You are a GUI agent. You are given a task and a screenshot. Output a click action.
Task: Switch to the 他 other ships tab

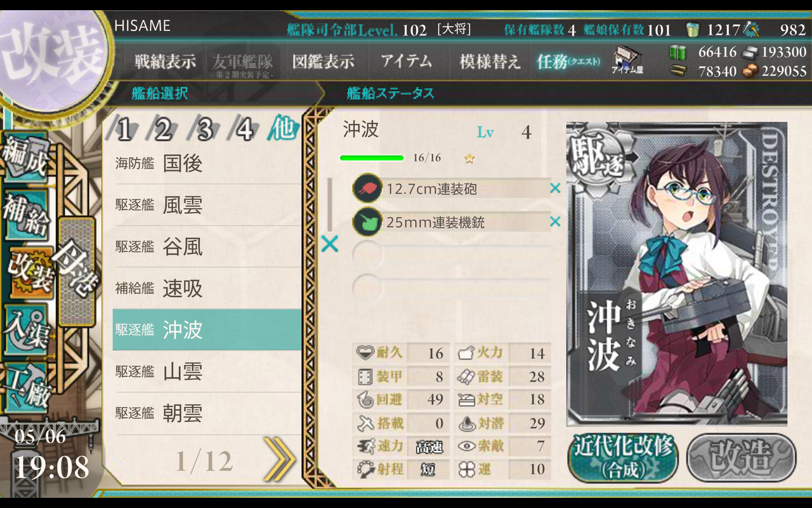click(282, 129)
